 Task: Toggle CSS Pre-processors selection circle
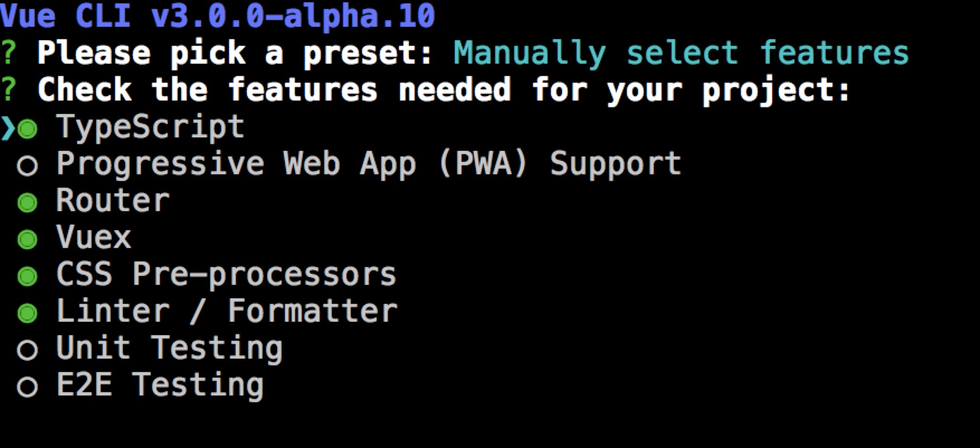(x=27, y=277)
